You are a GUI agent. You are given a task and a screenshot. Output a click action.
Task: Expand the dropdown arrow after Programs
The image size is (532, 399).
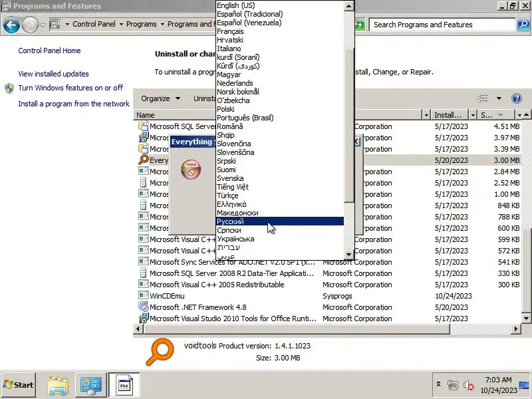click(162, 25)
